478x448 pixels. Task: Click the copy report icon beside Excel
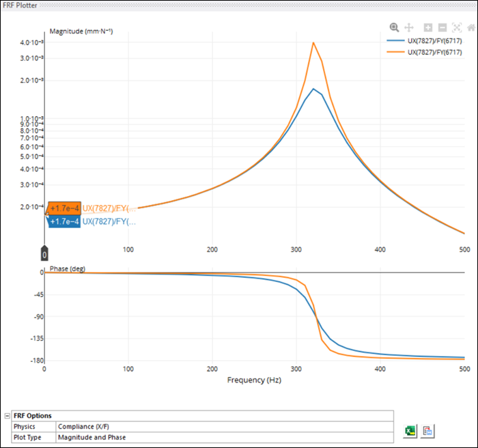coord(428,431)
